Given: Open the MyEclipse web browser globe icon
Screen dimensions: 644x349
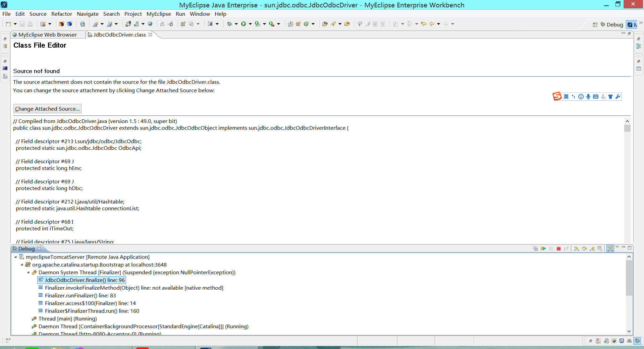Looking at the screenshot, I should tap(150, 24).
